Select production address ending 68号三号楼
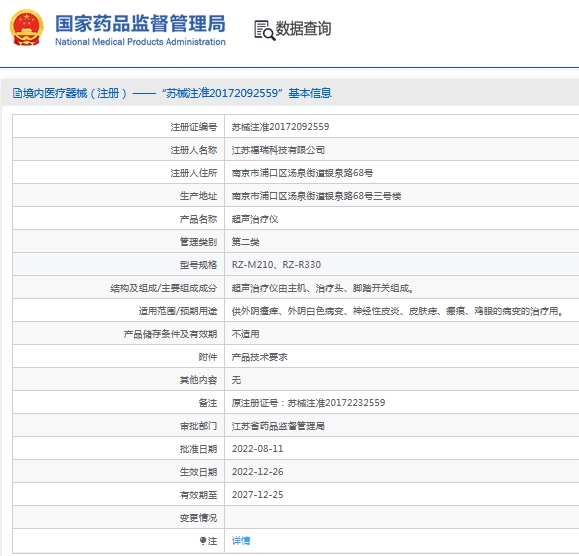Viewport: 579px width, 556px height. coord(316,196)
